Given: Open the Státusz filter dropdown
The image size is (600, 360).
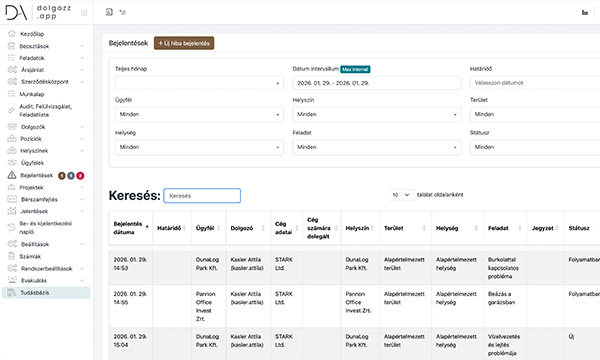Looking at the screenshot, I should click(x=535, y=147).
